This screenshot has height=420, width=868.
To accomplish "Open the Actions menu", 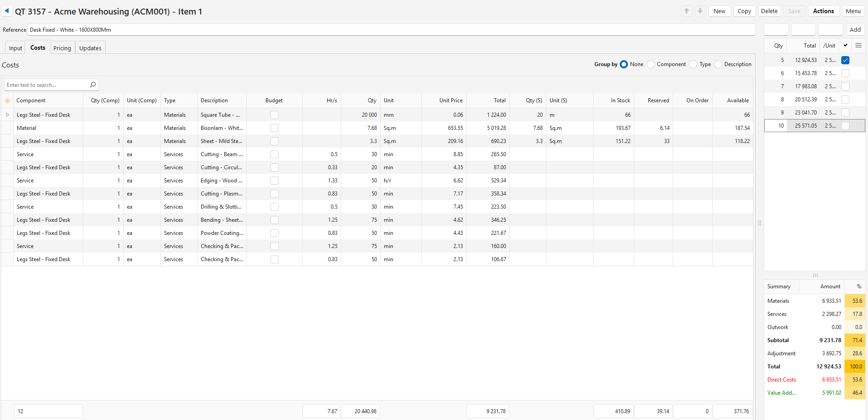I will (824, 11).
